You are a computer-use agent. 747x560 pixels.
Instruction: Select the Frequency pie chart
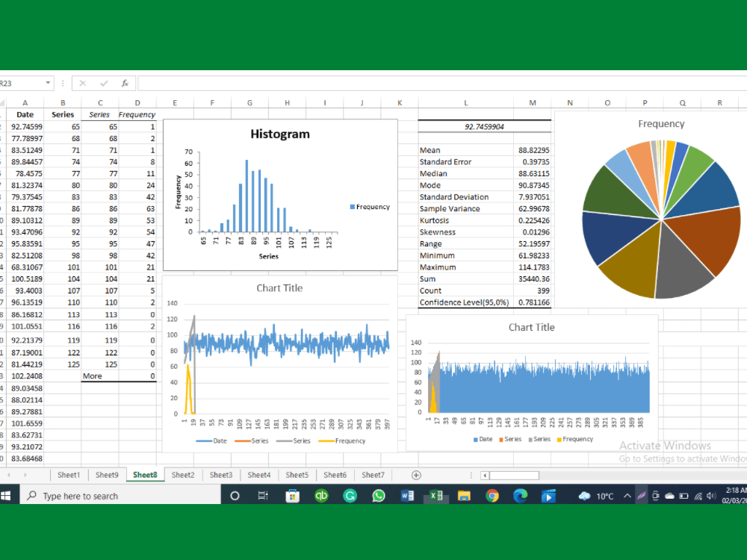coord(660,217)
